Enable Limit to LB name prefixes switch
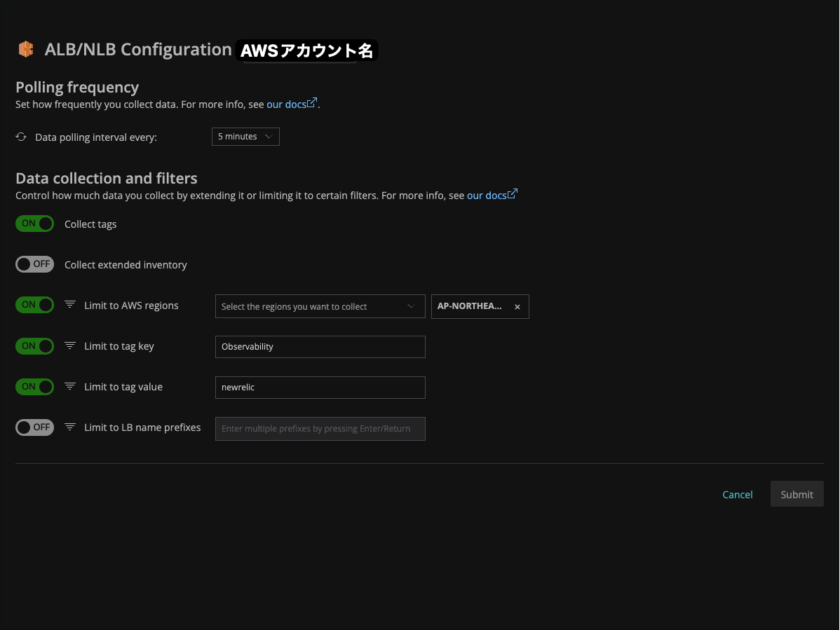The width and height of the screenshot is (840, 630). pos(35,427)
